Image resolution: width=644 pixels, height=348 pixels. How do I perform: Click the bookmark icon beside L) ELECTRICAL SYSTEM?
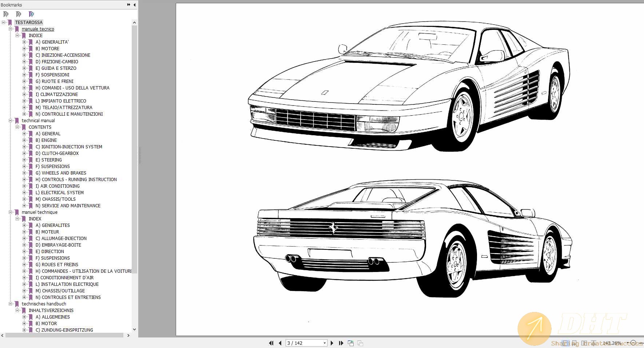pyautogui.click(x=31, y=193)
